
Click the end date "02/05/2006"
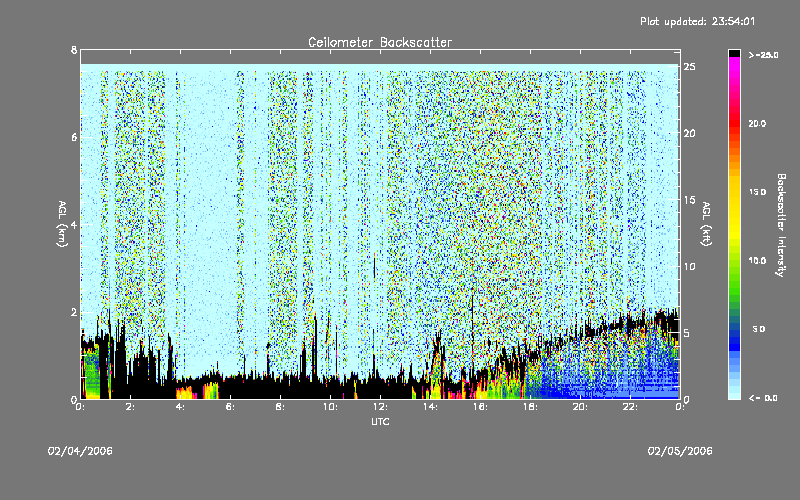click(680, 451)
